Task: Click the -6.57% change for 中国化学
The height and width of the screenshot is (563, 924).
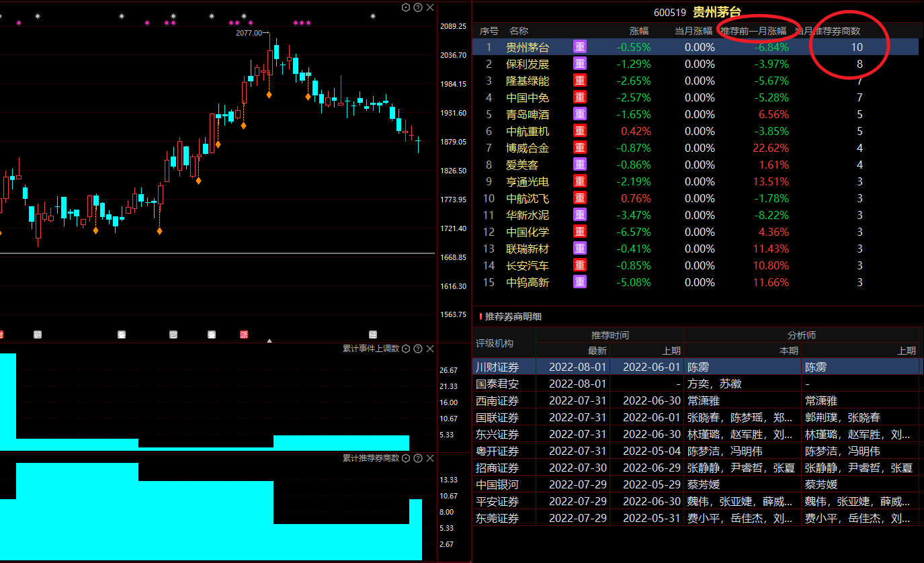Action: [x=634, y=232]
